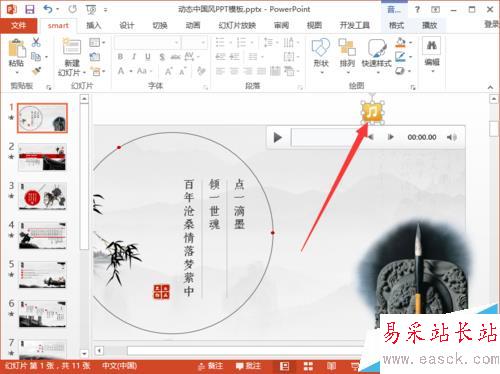This screenshot has height=374, width=500.
Task: Click the Save icon in quick access toolbar
Action: 30,9
